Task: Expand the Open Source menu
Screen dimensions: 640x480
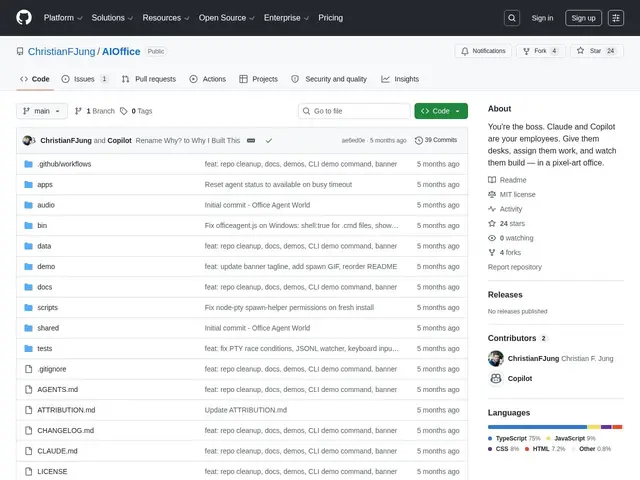Action: click(x=227, y=18)
